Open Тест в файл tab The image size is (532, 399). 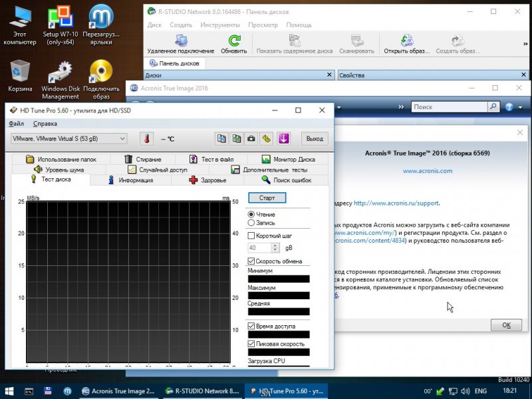click(x=211, y=159)
